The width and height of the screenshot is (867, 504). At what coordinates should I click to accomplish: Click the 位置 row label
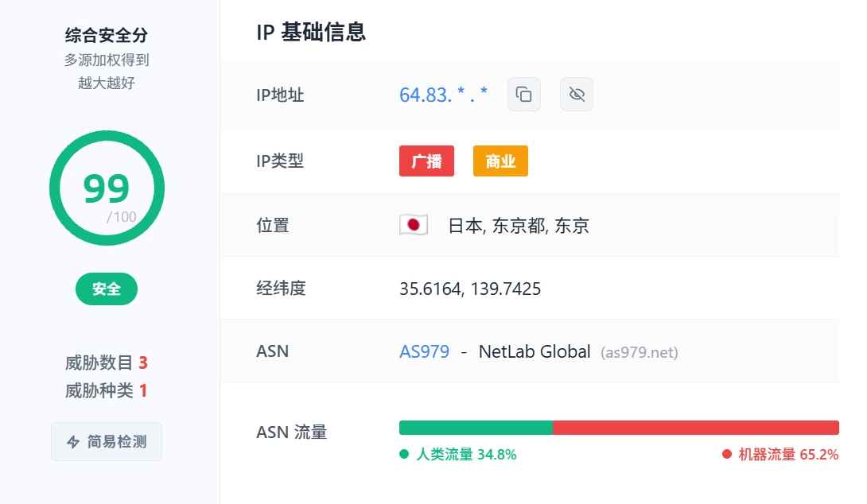tap(273, 226)
